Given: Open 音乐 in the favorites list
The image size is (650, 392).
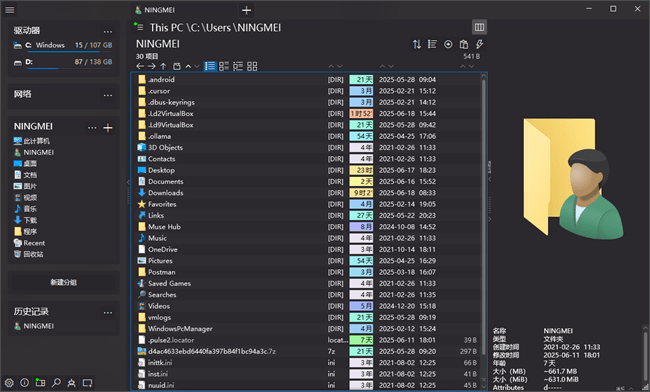Looking at the screenshot, I should click(25, 209).
